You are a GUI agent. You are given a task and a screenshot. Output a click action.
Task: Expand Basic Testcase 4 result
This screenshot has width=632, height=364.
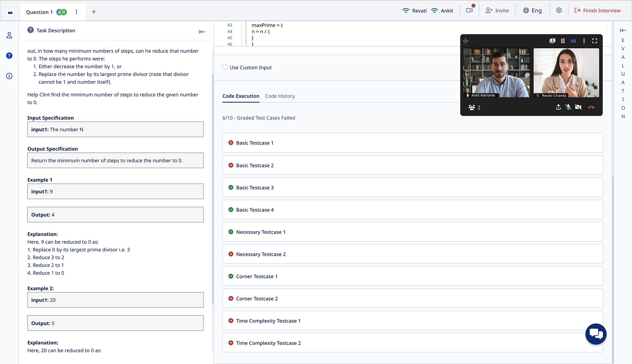click(413, 210)
